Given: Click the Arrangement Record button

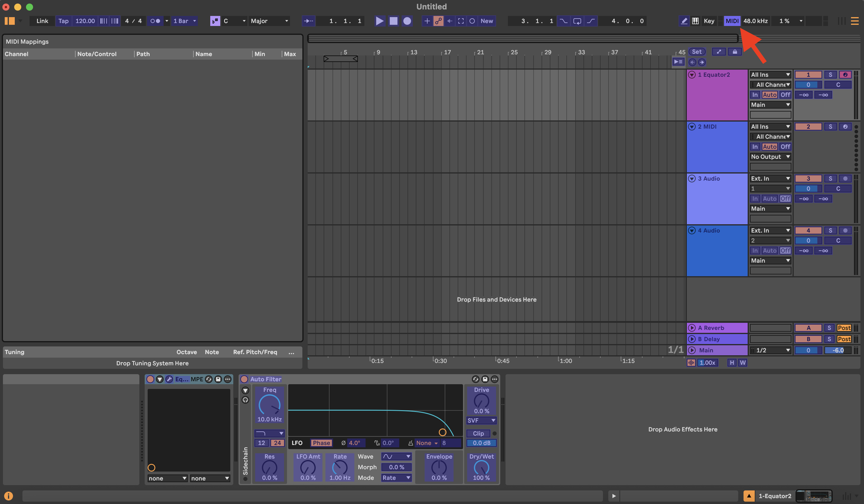Looking at the screenshot, I should (407, 21).
